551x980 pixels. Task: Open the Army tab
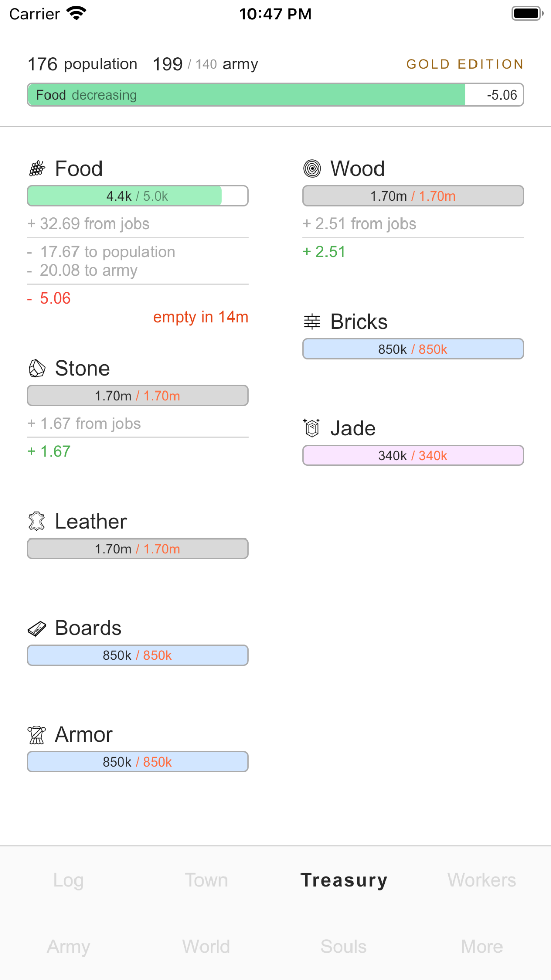(68, 946)
